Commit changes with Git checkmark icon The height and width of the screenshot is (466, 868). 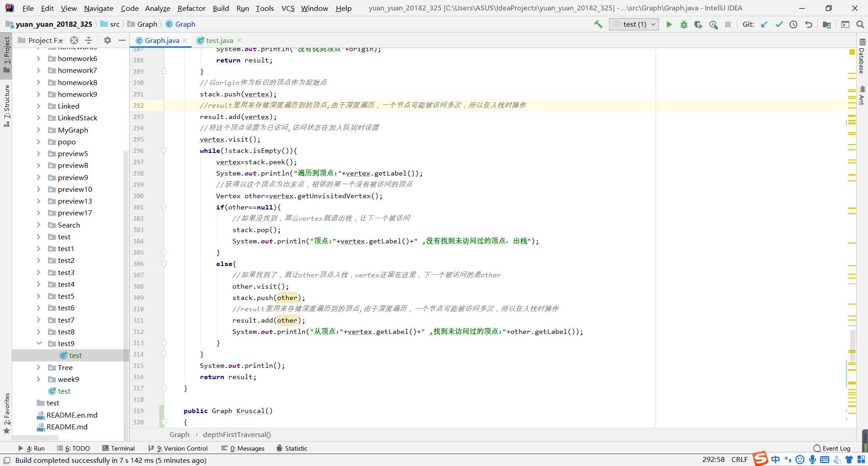pos(779,24)
